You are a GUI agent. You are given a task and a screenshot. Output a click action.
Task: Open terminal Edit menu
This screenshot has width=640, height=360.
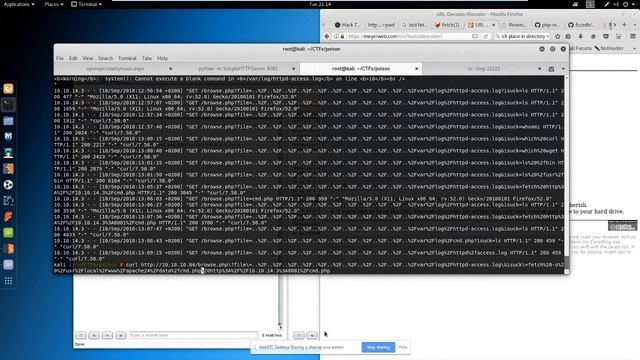(x=73, y=58)
